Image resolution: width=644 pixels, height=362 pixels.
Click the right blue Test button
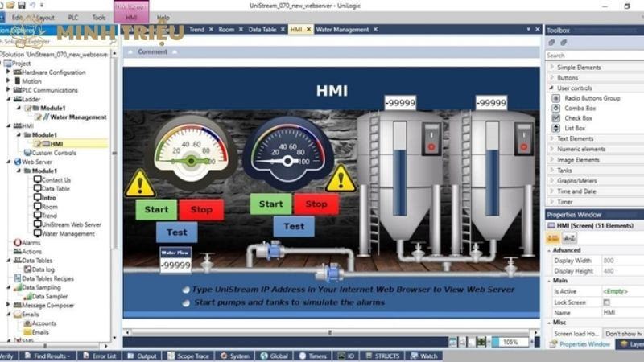pyautogui.click(x=294, y=226)
